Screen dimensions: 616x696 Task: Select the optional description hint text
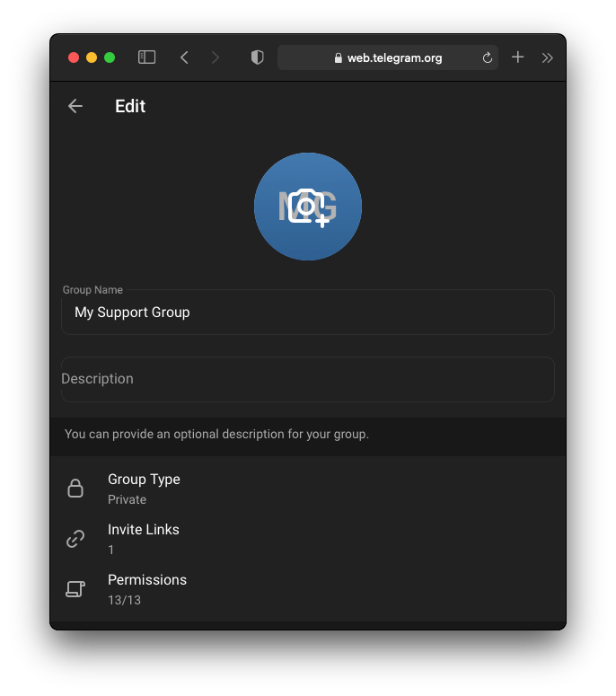(x=216, y=434)
